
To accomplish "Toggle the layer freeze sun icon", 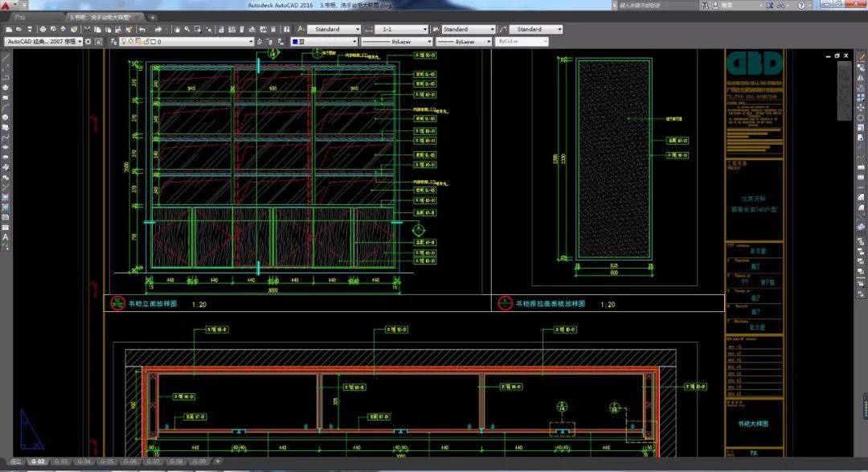I will [x=129, y=41].
